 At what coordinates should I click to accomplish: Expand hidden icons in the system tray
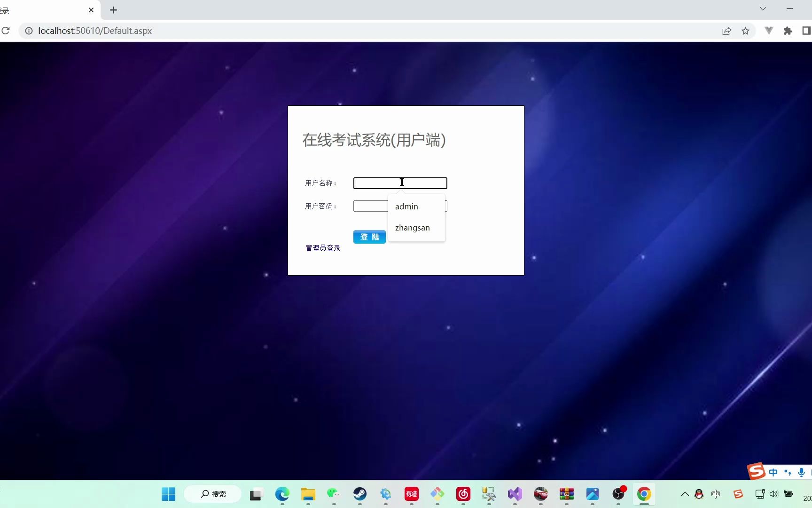pos(685,494)
